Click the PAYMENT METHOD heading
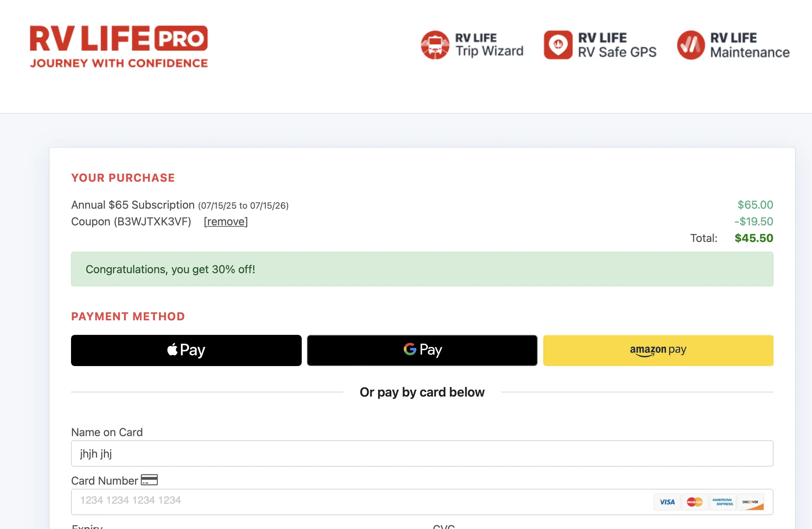Viewport: 812px width, 529px height. pos(128,316)
